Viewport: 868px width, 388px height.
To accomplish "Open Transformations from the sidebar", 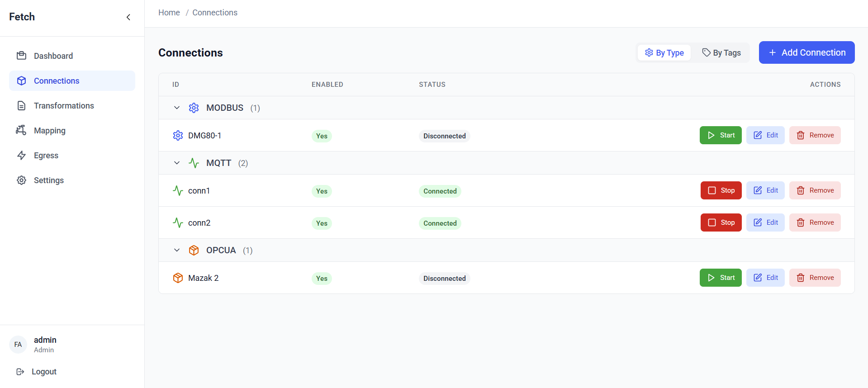I will [x=64, y=106].
